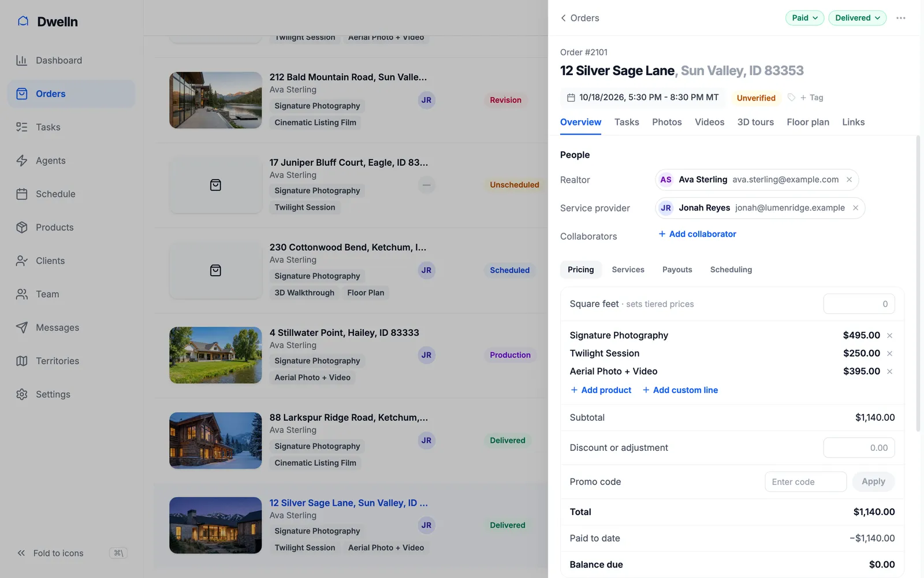Click the Clients person icon in sidebar

[x=22, y=261]
